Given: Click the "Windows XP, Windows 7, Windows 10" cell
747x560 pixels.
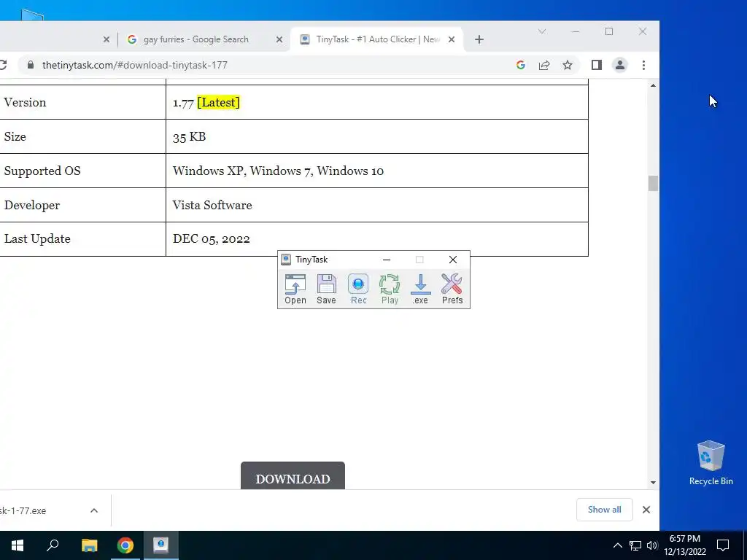Looking at the screenshot, I should (x=377, y=171).
